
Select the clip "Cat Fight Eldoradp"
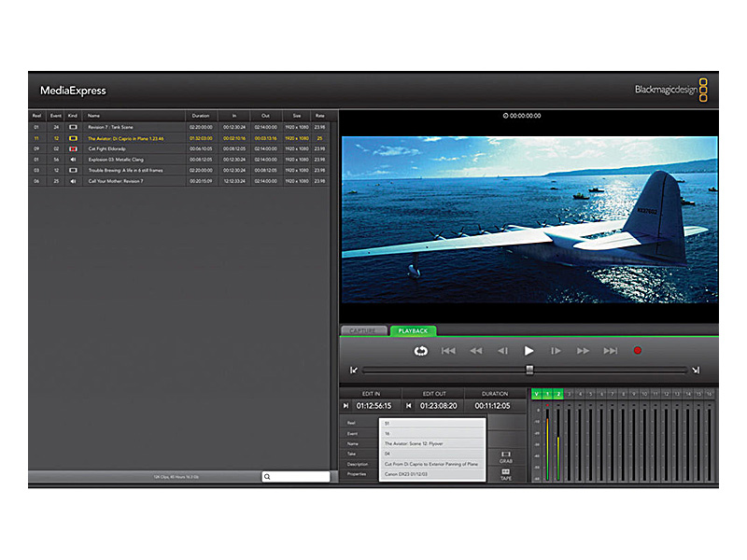coord(179,149)
